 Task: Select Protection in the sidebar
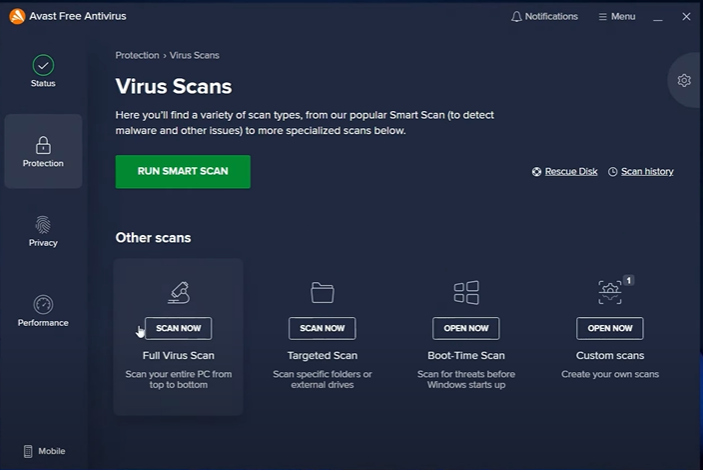tap(43, 151)
